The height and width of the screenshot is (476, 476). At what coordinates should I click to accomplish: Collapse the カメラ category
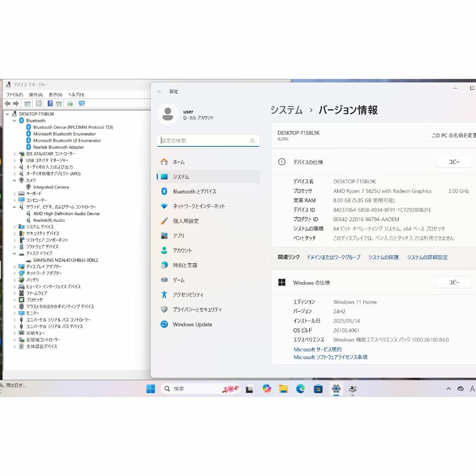pyautogui.click(x=14, y=180)
